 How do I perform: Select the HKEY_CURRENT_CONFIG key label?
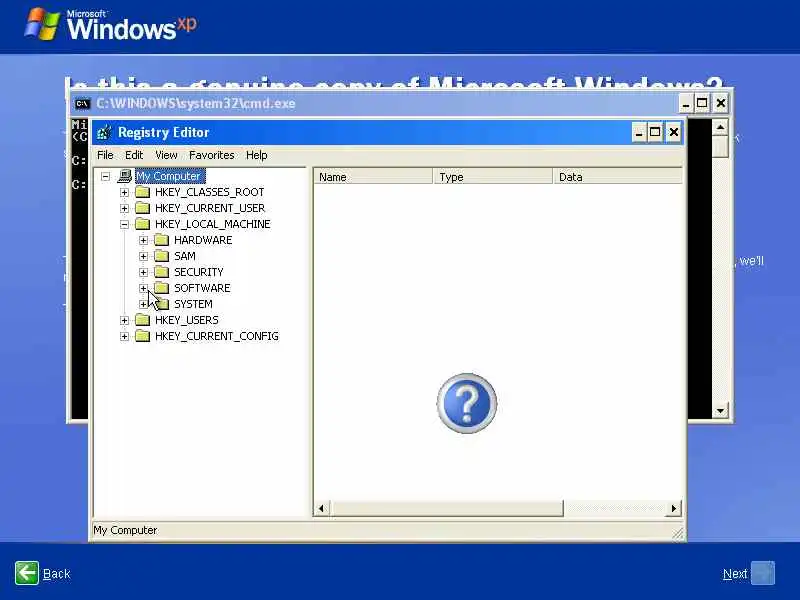(216, 336)
